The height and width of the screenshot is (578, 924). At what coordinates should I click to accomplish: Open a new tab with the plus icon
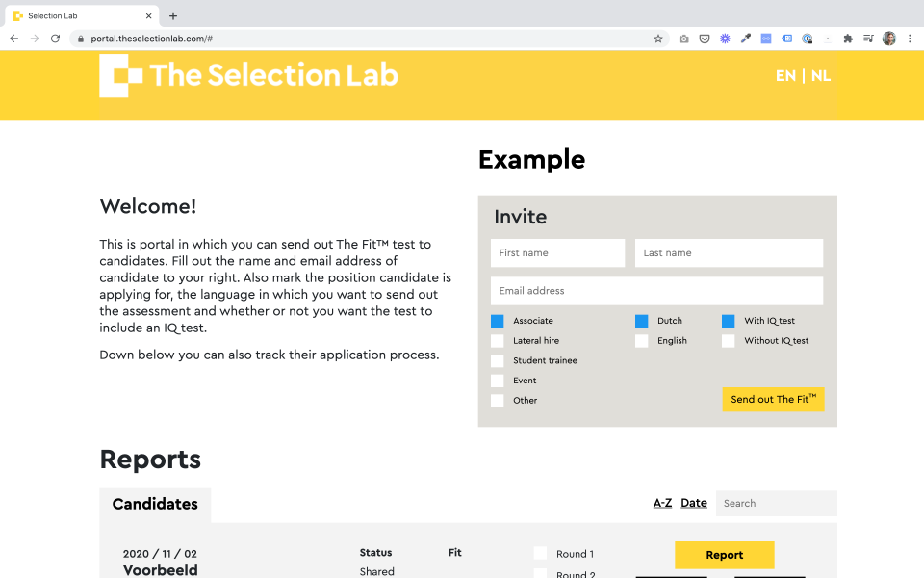tap(171, 15)
